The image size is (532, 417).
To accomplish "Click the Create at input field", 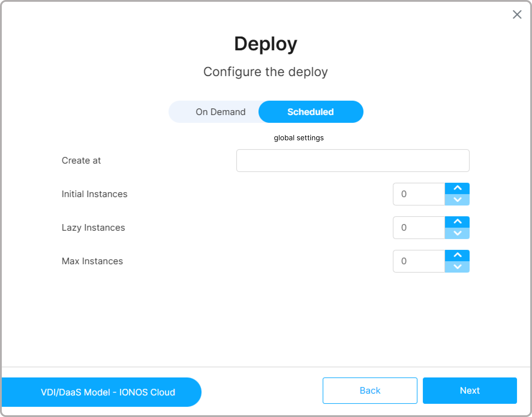I will click(352, 161).
